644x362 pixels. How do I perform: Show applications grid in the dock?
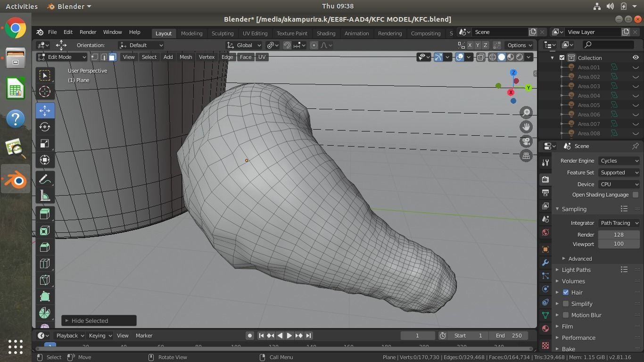(16, 346)
